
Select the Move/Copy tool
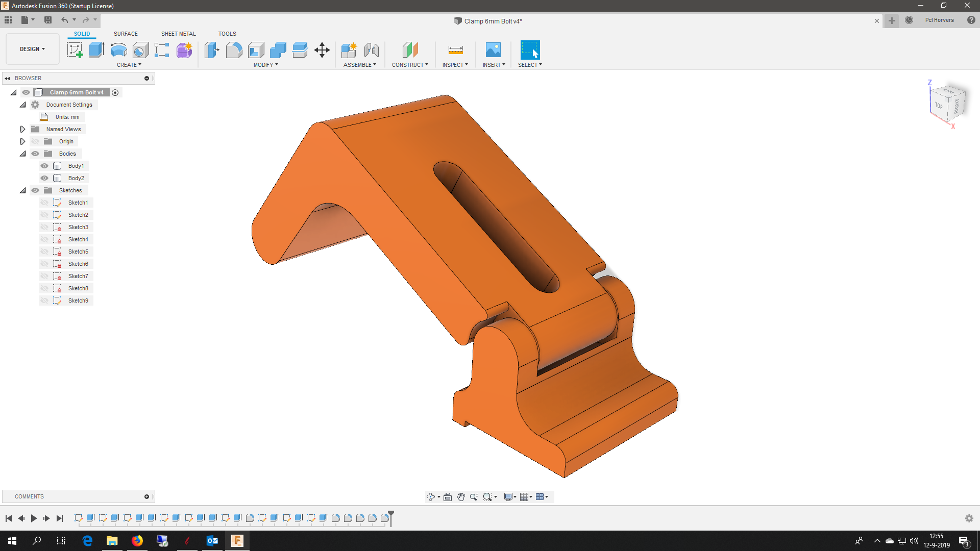point(322,50)
